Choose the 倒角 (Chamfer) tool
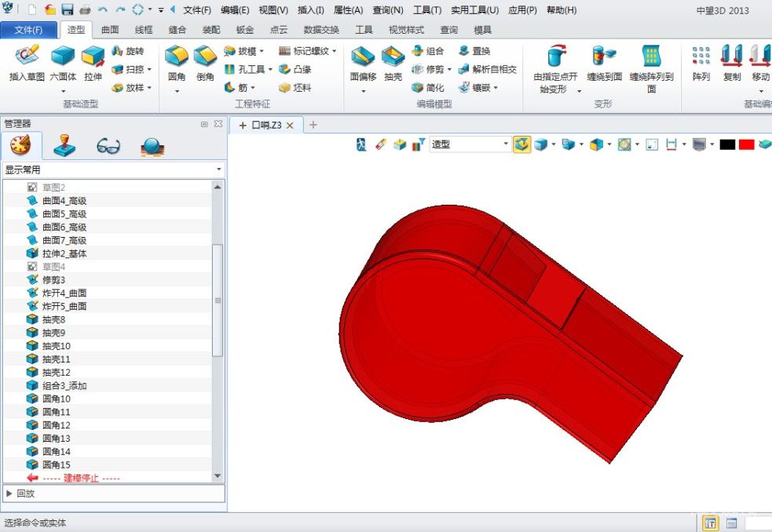 tap(205, 64)
